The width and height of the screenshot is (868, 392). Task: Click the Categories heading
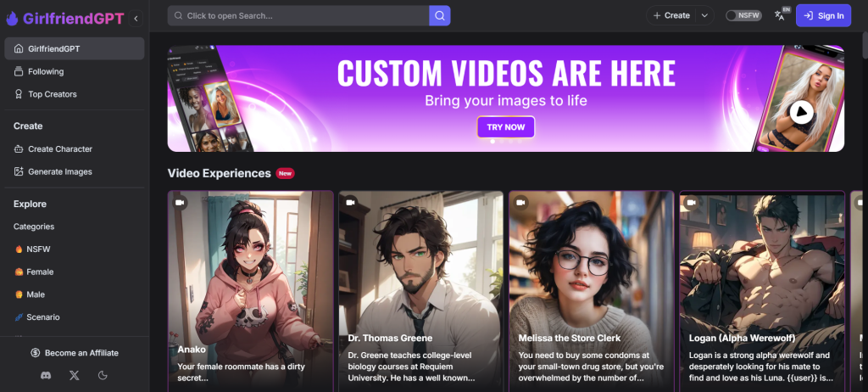click(34, 227)
